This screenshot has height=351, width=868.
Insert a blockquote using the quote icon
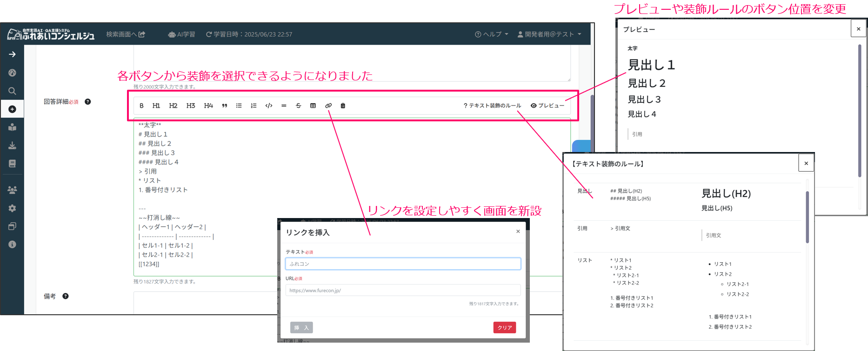point(225,106)
